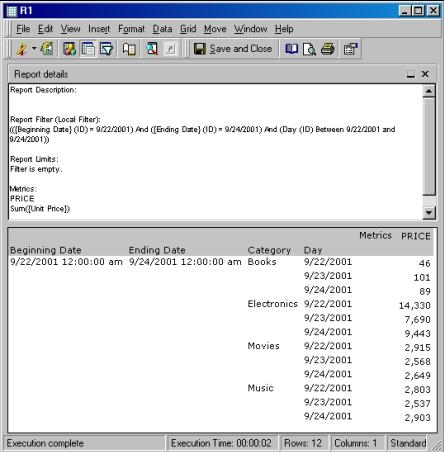This screenshot has width=444, height=452.
Task: Open the Grid menu
Action: (x=188, y=29)
